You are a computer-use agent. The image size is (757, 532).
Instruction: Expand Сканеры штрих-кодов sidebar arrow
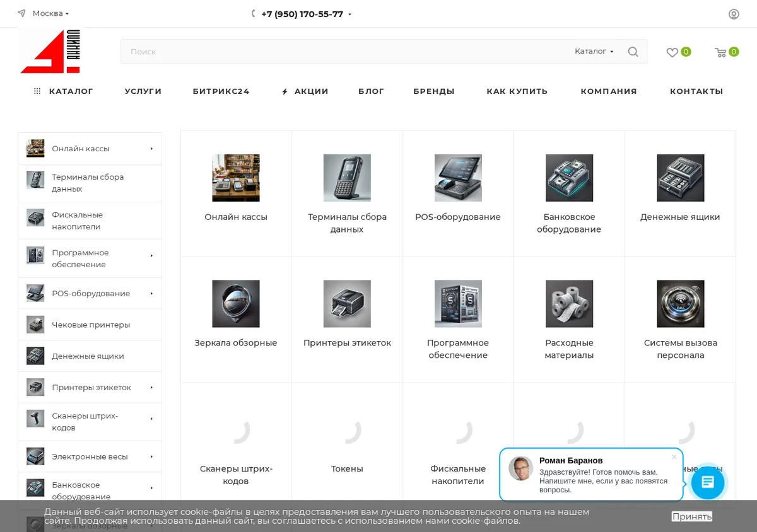pos(151,419)
